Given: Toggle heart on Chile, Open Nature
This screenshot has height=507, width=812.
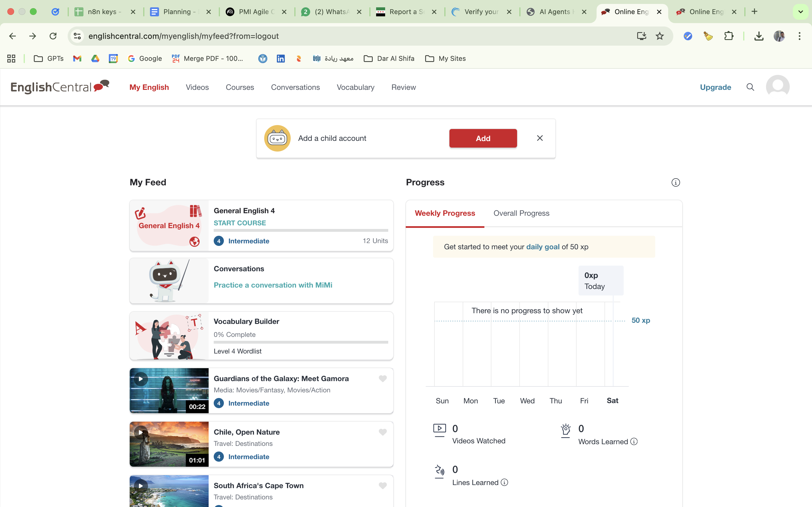Looking at the screenshot, I should click(383, 432).
